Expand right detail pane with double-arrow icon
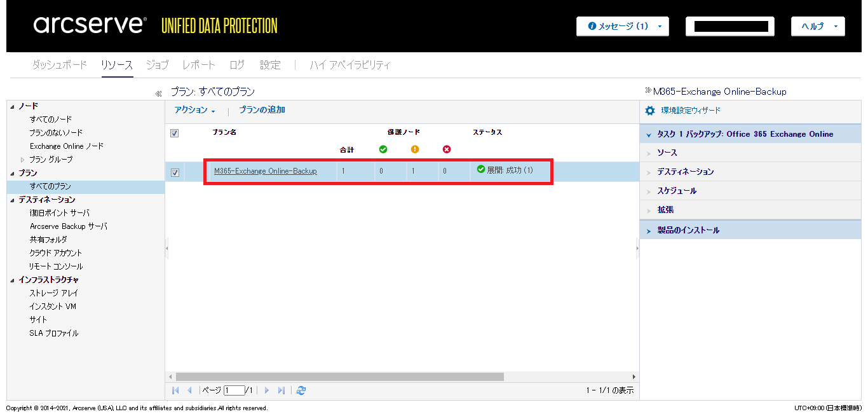This screenshot has width=868, height=414. (648, 90)
